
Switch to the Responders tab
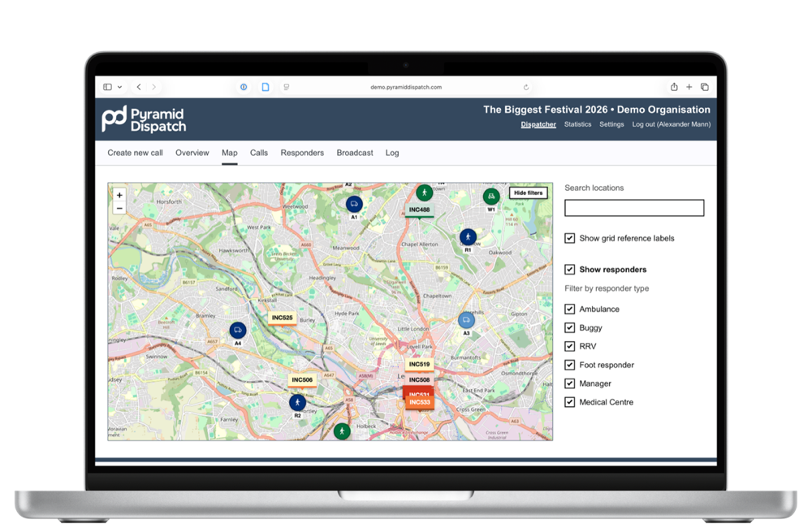click(x=302, y=153)
